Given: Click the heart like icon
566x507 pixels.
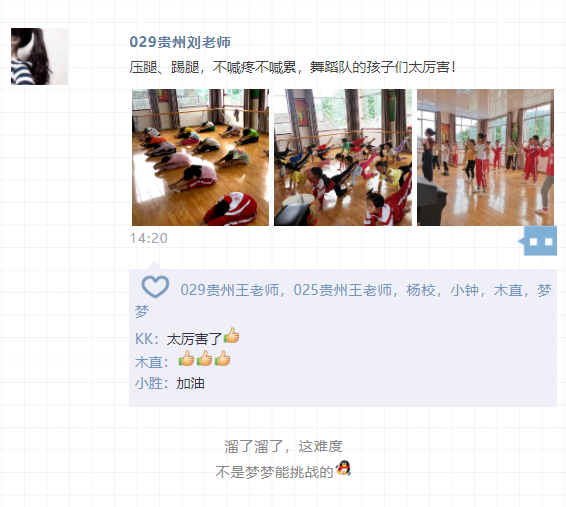Looking at the screenshot, I should point(155,287).
